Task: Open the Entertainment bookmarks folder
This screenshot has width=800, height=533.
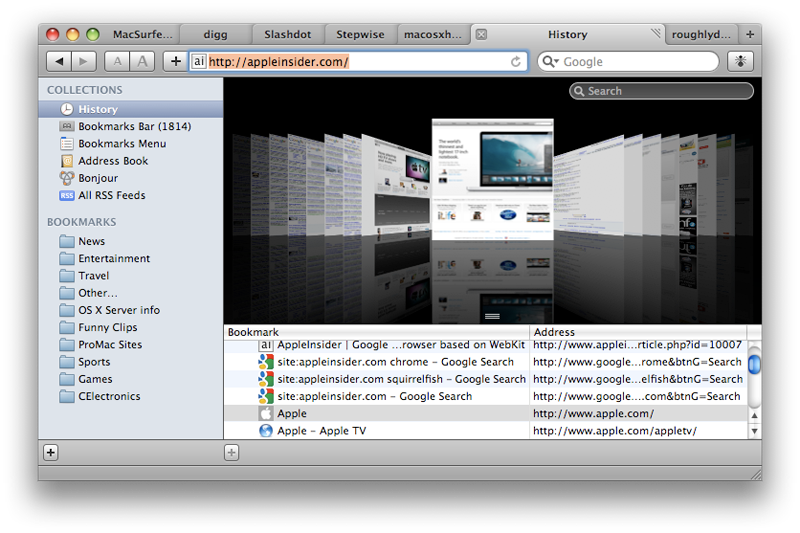Action: click(x=131, y=258)
